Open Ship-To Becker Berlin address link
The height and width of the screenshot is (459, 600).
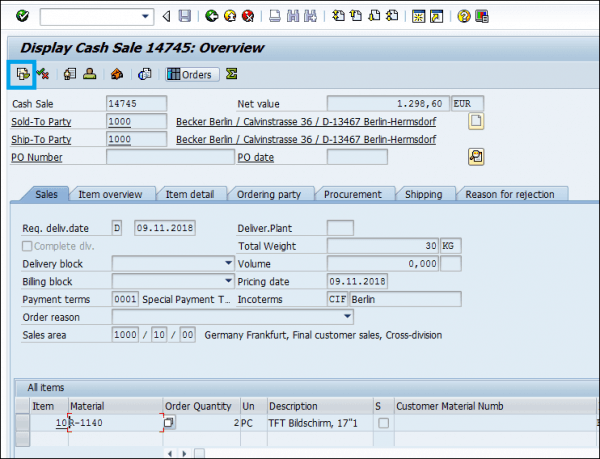tap(306, 140)
